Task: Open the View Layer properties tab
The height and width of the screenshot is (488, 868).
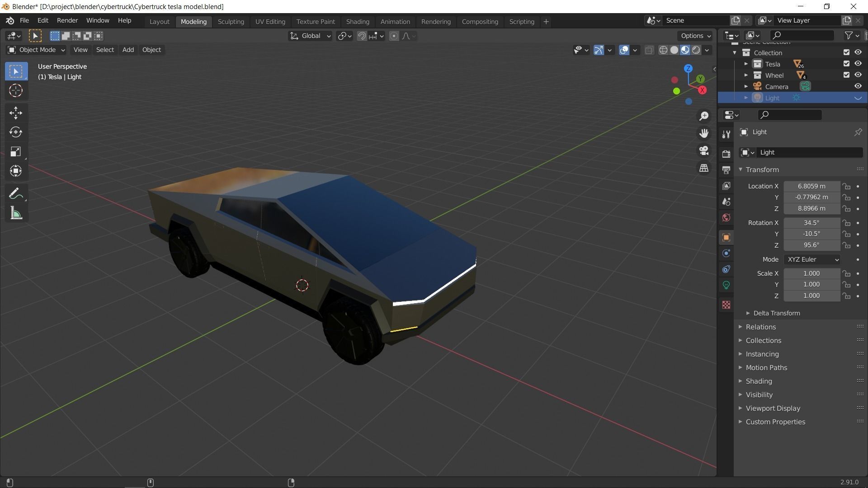Action: (726, 186)
